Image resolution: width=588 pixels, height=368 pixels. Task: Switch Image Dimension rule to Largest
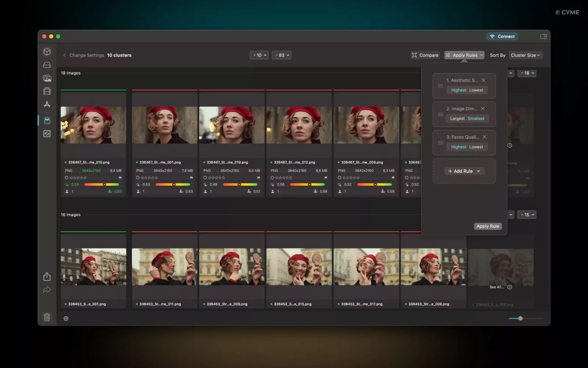coord(457,118)
